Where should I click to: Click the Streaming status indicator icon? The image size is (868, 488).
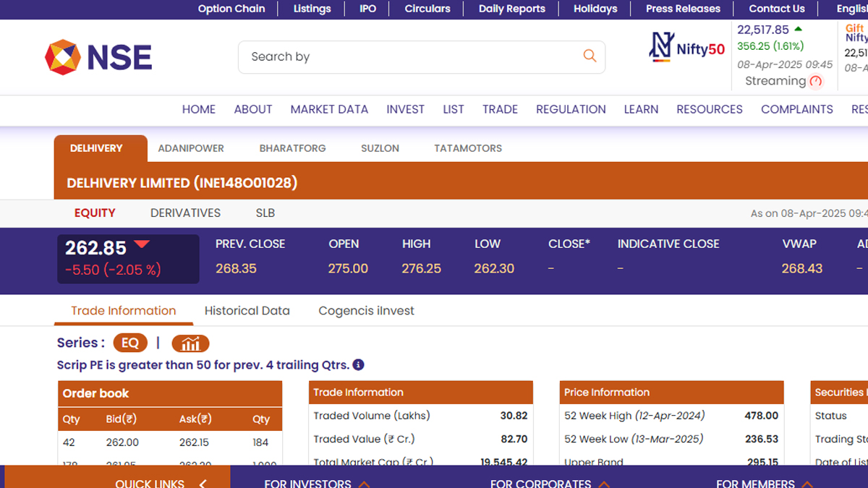coord(816,82)
